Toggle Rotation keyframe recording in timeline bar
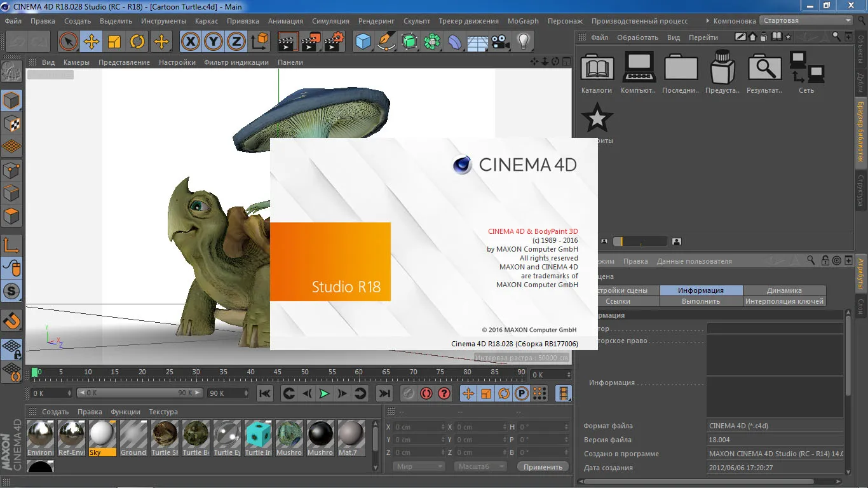 pyautogui.click(x=504, y=393)
